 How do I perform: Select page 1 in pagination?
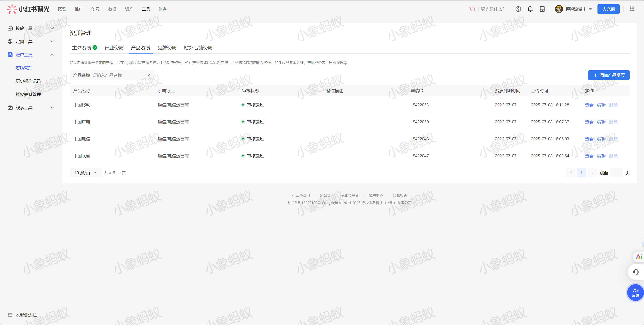click(x=582, y=173)
